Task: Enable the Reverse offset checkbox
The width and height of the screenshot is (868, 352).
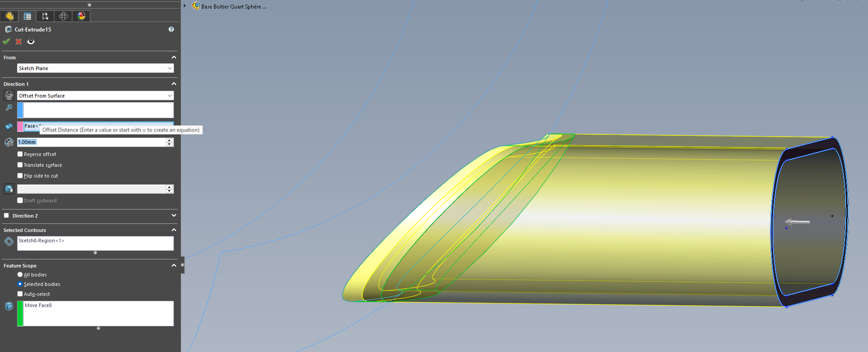Action: (x=20, y=154)
